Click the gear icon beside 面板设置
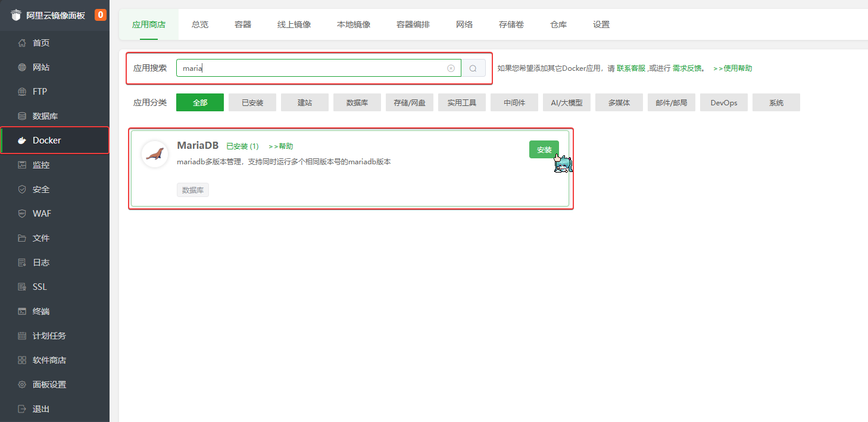 [x=22, y=385]
